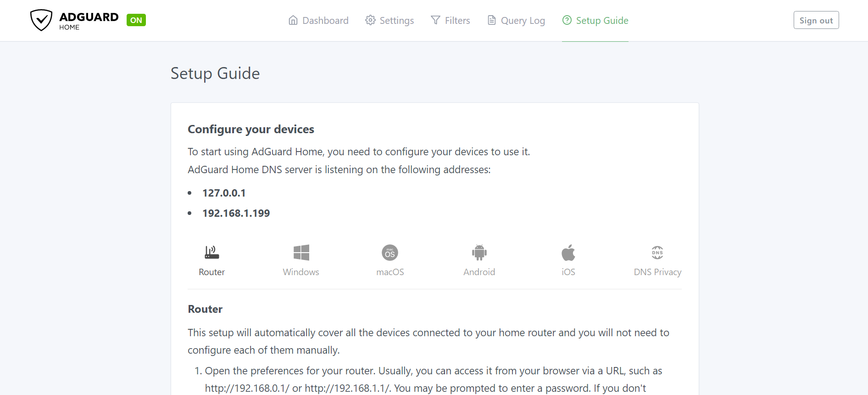Click the 127.0.0.1 address
Viewport: 868px width, 395px height.
(224, 193)
